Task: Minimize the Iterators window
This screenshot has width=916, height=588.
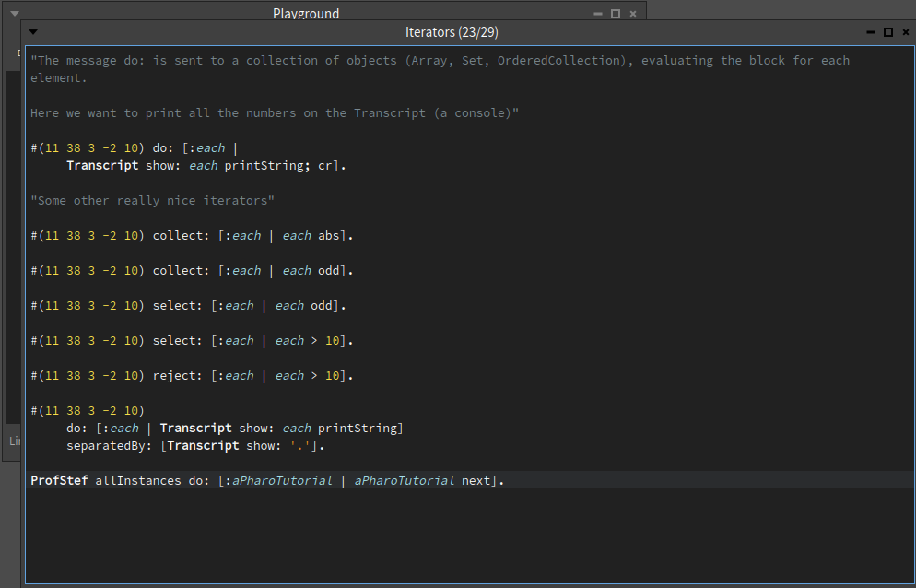Action: (x=871, y=32)
